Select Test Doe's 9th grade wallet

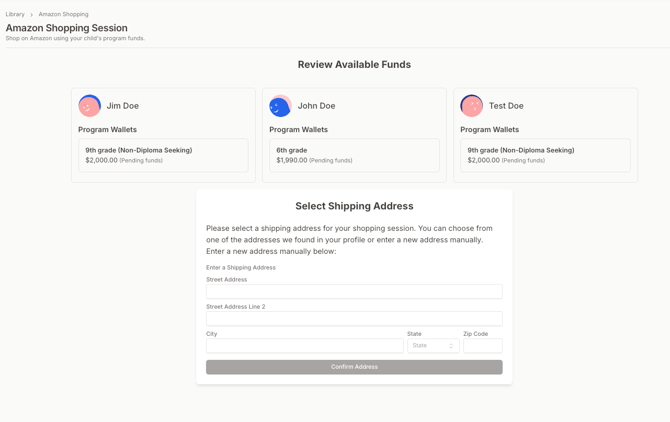tap(545, 155)
